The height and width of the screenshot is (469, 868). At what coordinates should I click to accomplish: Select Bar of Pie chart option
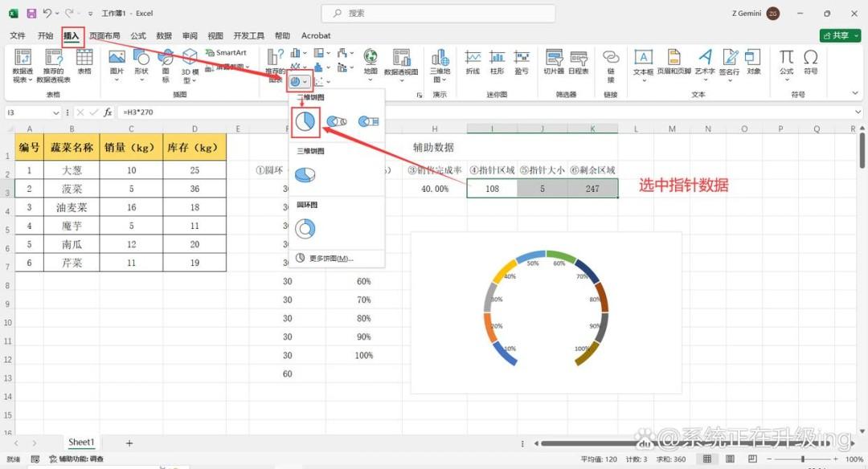point(368,122)
